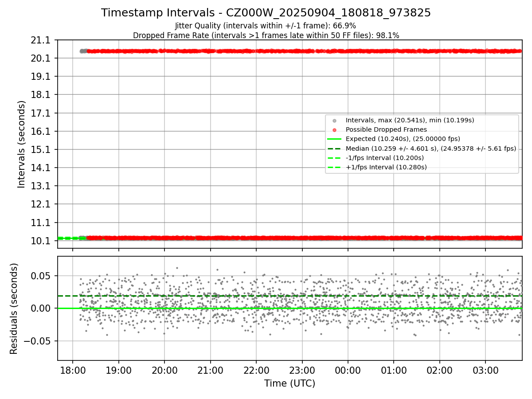Click the x-axis tick label 19:00

pos(118,370)
